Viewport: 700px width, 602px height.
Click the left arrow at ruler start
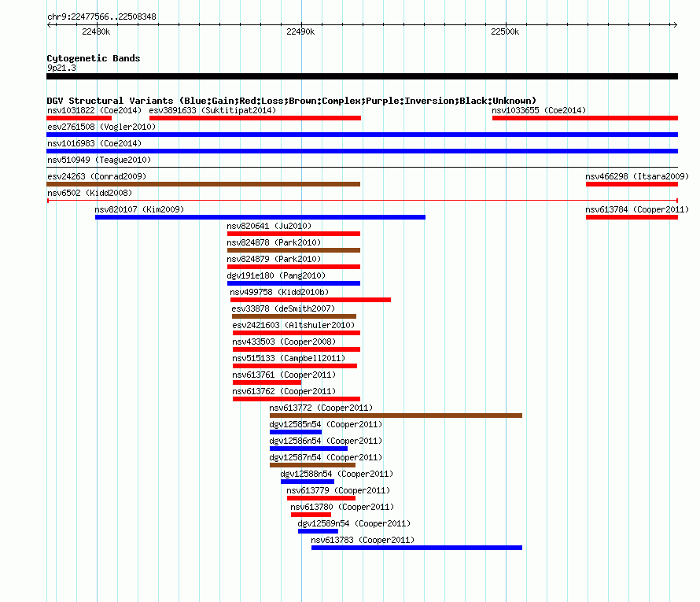50,24
